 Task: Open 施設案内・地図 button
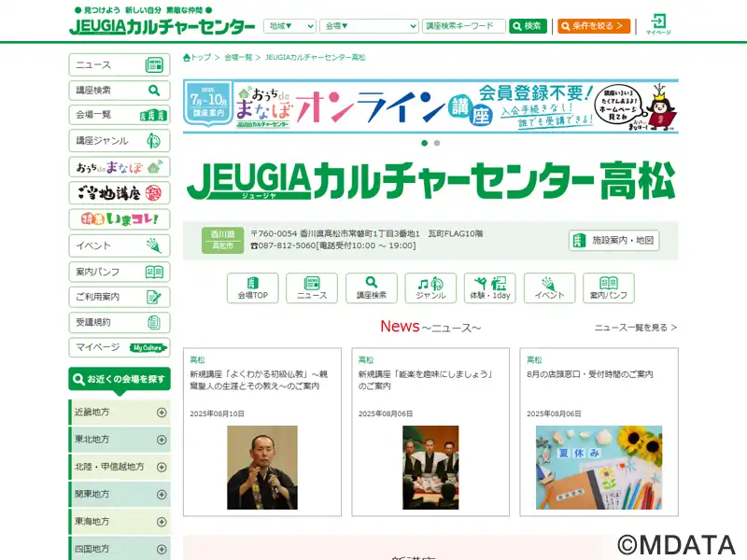click(613, 241)
